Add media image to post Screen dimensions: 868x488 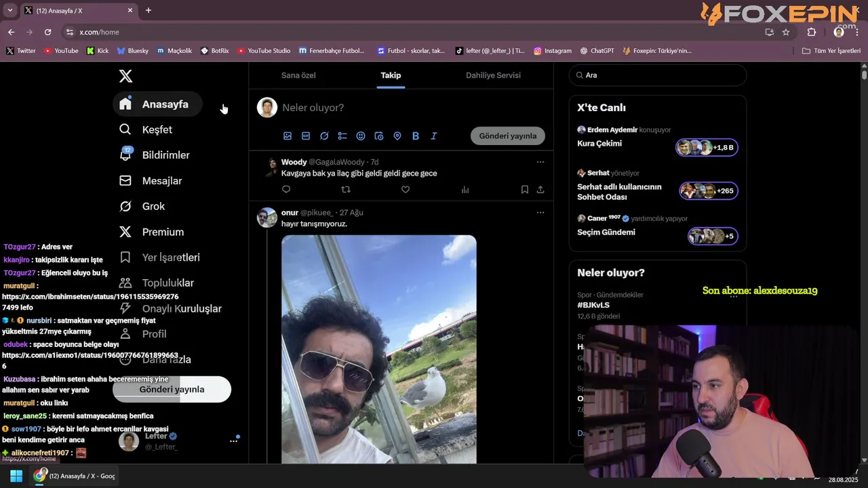click(288, 136)
